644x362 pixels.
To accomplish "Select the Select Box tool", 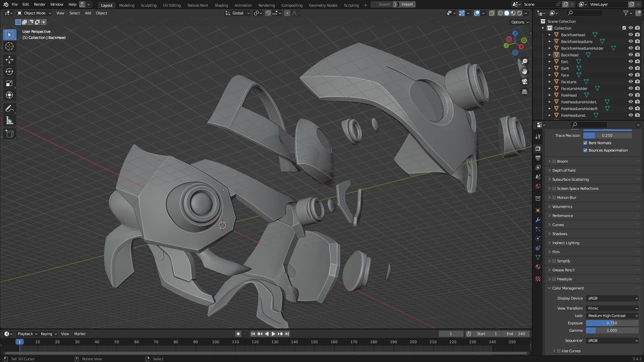I will 9,35.
